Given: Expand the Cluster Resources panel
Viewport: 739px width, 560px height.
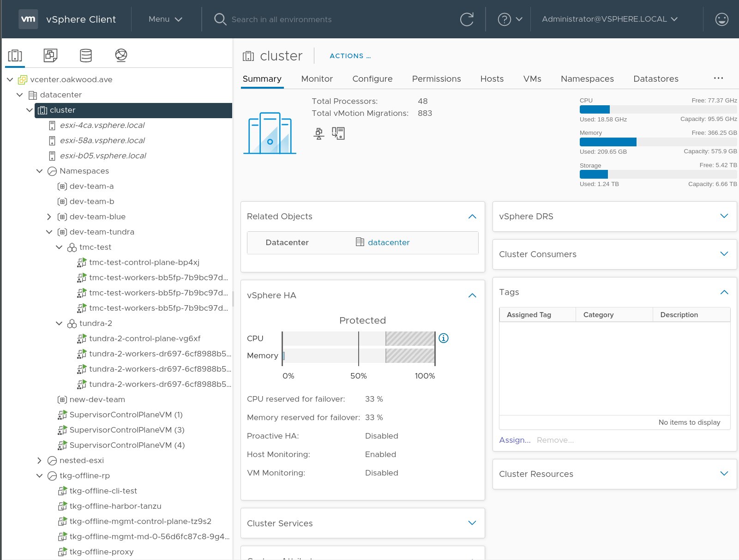Looking at the screenshot, I should point(724,474).
